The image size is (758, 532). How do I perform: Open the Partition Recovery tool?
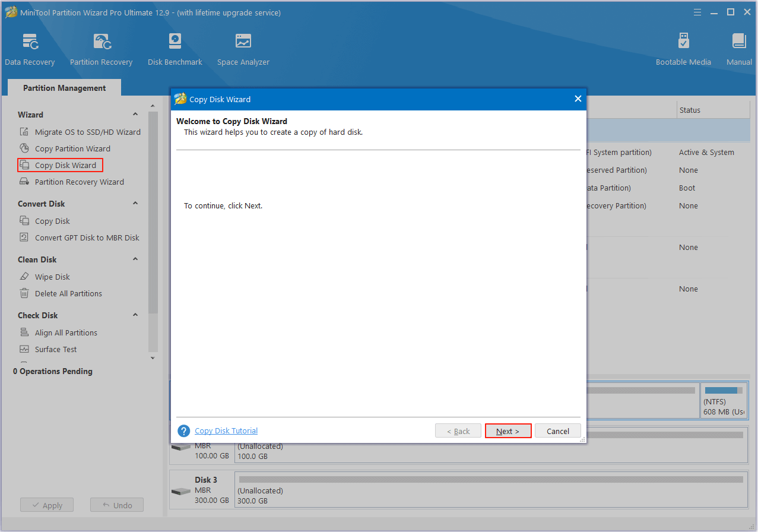(x=101, y=50)
